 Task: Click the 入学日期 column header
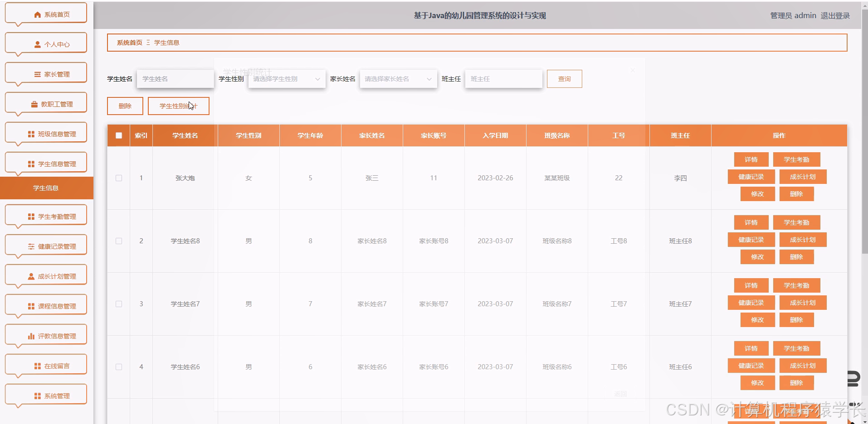tap(495, 135)
